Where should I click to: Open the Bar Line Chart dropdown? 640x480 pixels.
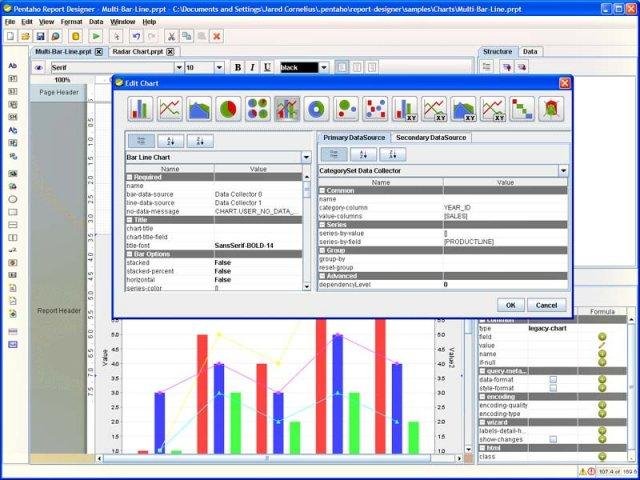click(x=306, y=158)
